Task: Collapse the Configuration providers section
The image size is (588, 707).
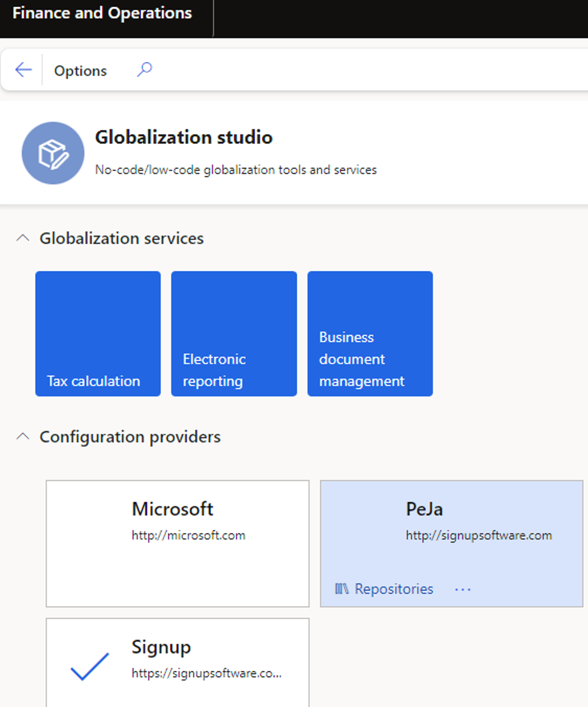Action: pyautogui.click(x=23, y=437)
